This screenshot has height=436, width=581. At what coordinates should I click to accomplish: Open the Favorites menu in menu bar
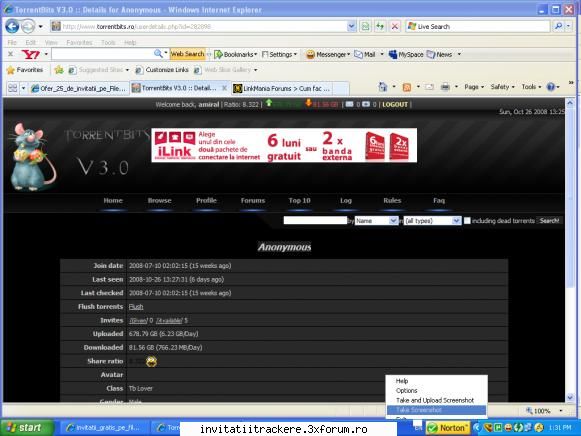[79, 42]
